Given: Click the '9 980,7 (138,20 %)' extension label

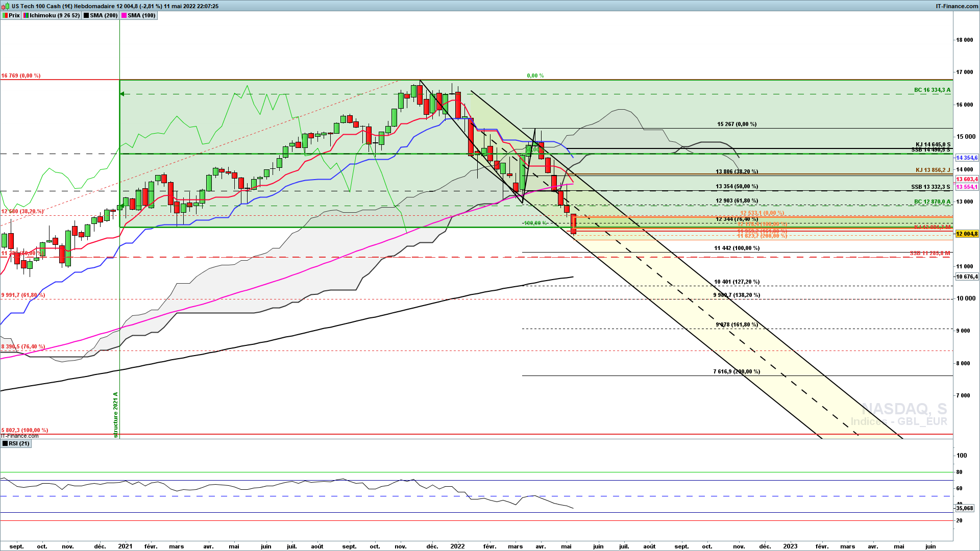Looking at the screenshot, I should [737, 295].
